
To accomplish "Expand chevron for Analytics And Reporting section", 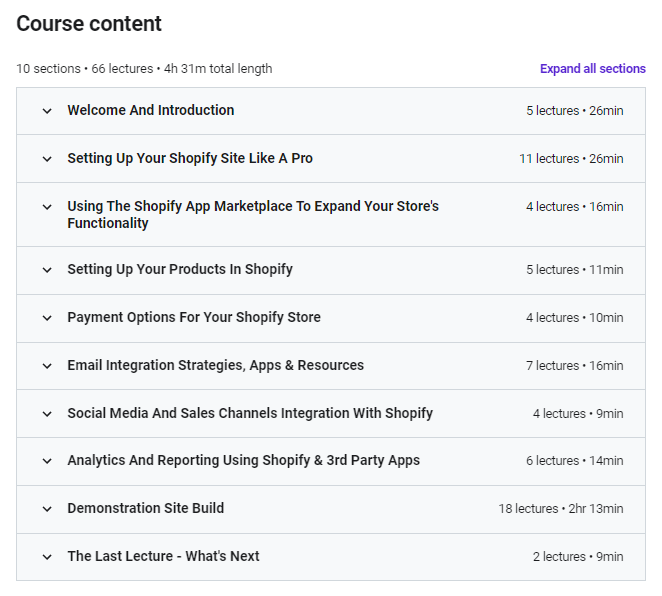I will click(47, 461).
